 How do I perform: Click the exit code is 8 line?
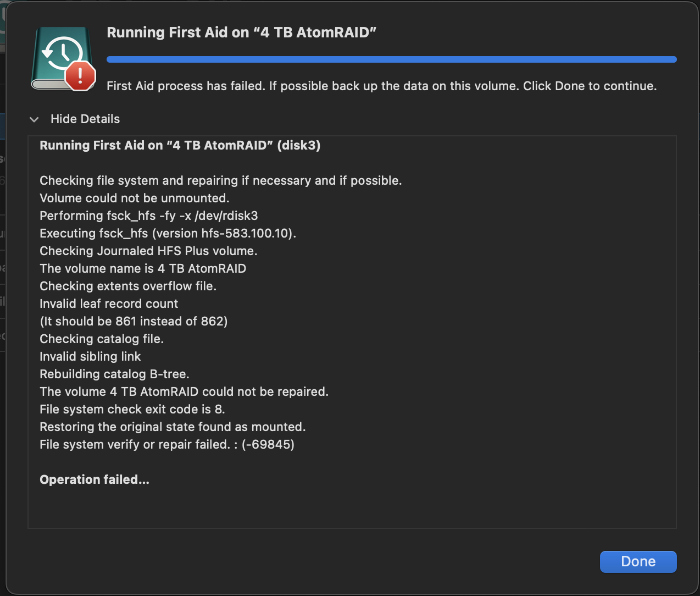coord(132,409)
